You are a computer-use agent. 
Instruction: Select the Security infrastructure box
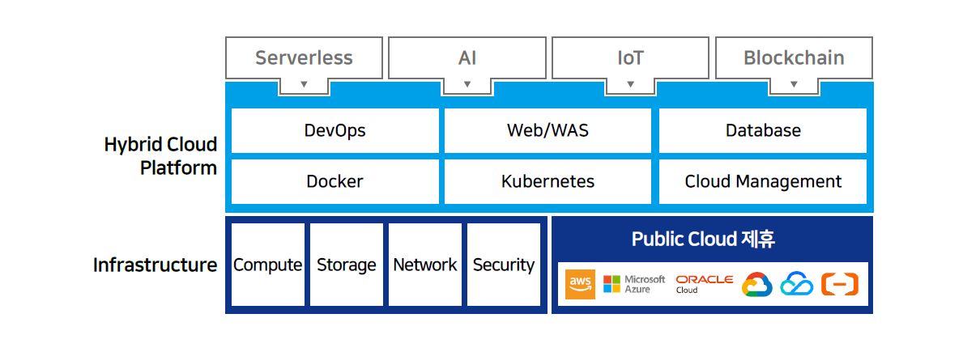(x=504, y=265)
